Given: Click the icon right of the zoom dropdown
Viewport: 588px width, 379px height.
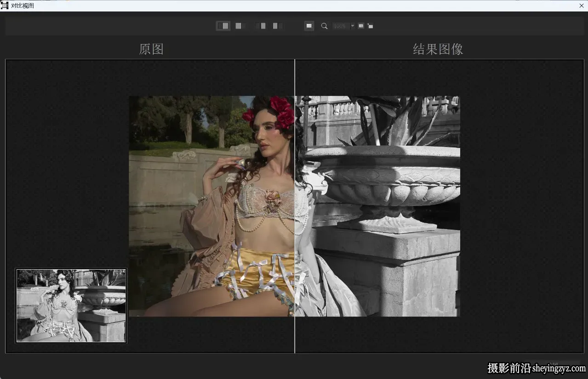Looking at the screenshot, I should (x=361, y=26).
